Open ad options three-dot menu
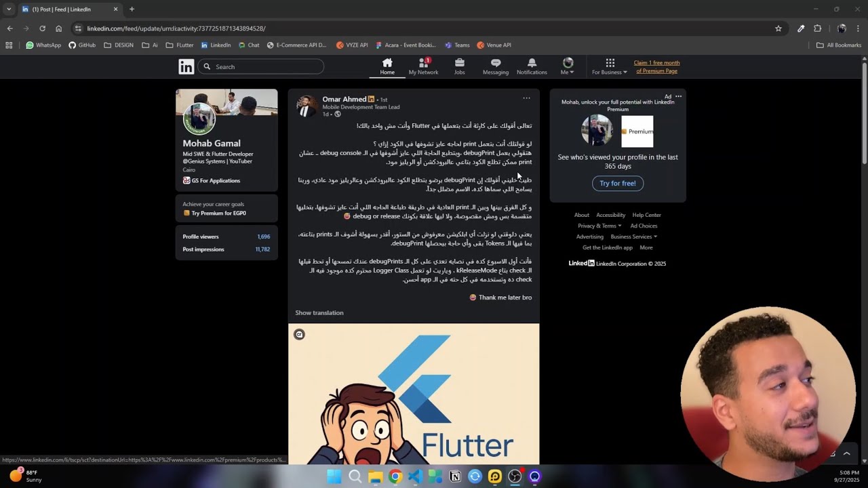 point(678,96)
